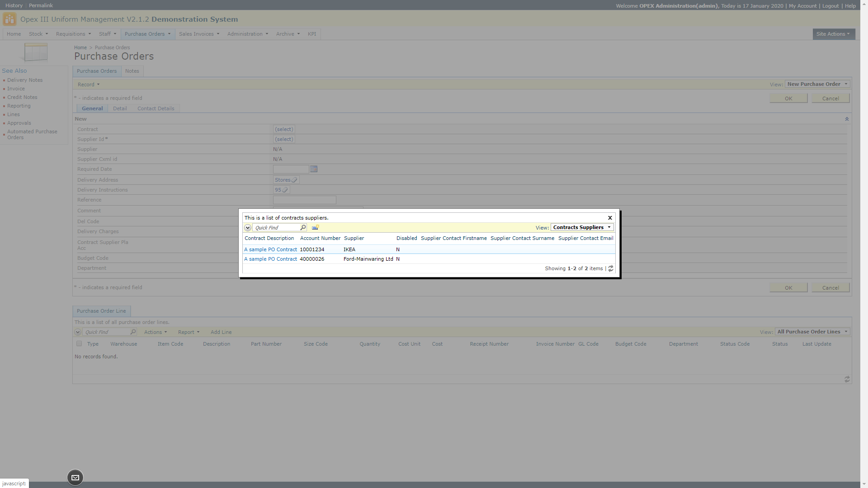Open the Required Date calendar picker
868x488 pixels.
point(314,169)
